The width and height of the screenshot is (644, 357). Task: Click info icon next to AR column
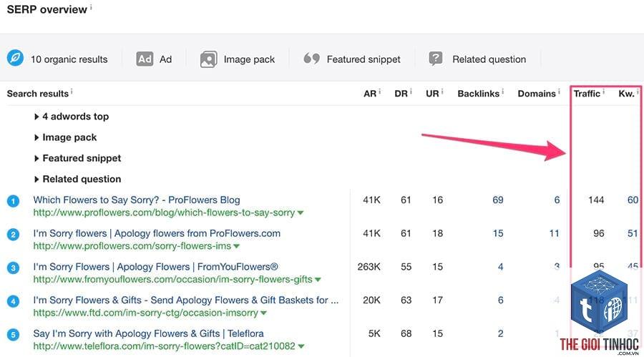tap(379, 91)
